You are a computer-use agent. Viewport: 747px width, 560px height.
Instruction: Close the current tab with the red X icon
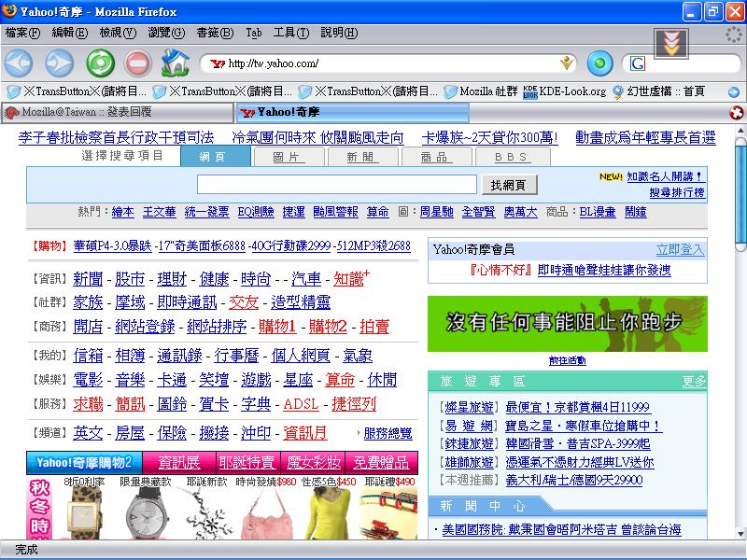(736, 113)
